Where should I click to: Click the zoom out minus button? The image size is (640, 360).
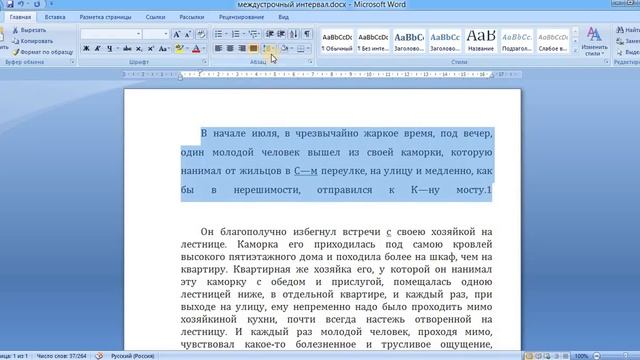[x=597, y=356]
